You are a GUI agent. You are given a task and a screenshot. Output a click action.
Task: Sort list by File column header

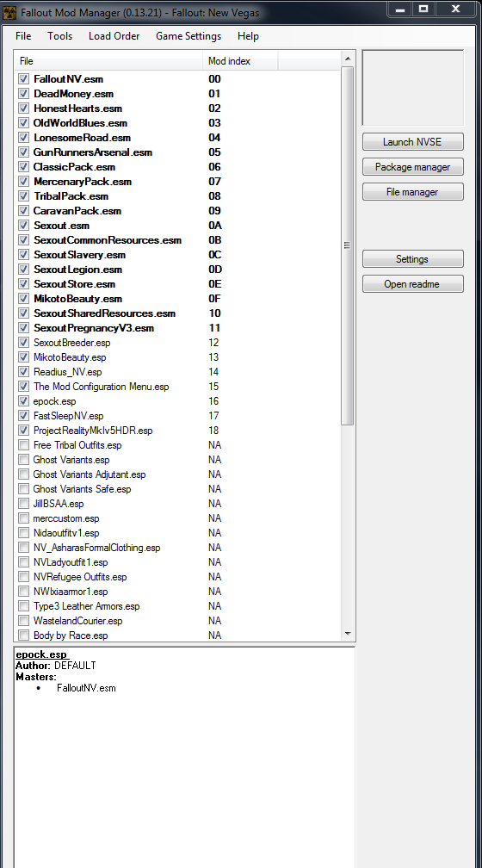(x=109, y=61)
